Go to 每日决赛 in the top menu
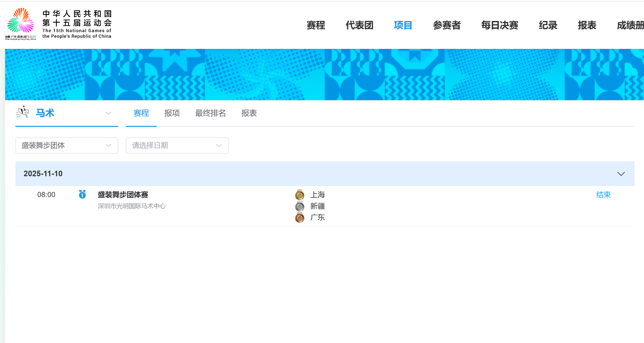 pyautogui.click(x=500, y=25)
